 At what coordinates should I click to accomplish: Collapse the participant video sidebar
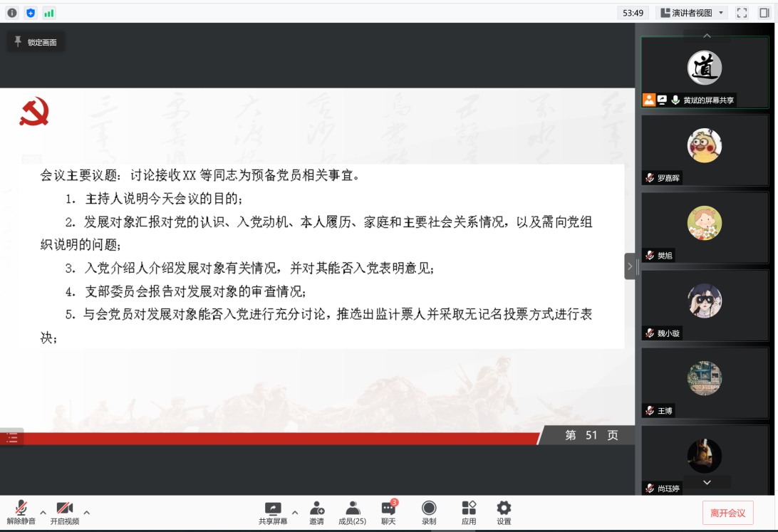[630, 266]
